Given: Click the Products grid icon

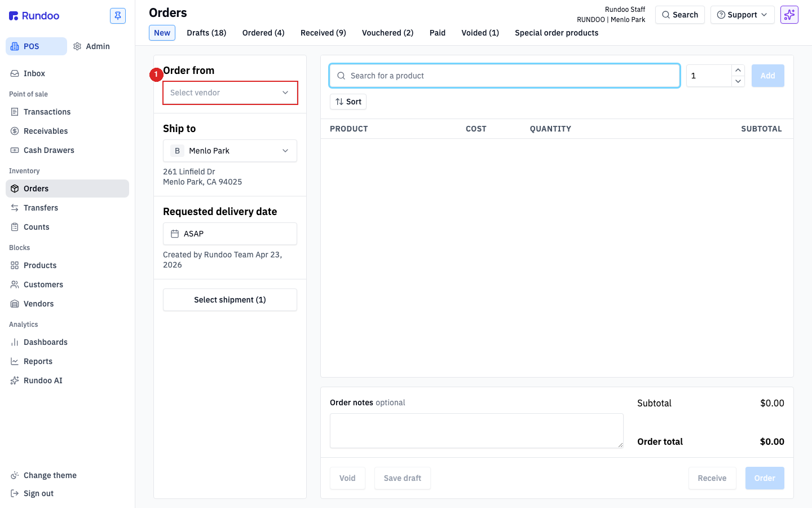Looking at the screenshot, I should (x=15, y=265).
